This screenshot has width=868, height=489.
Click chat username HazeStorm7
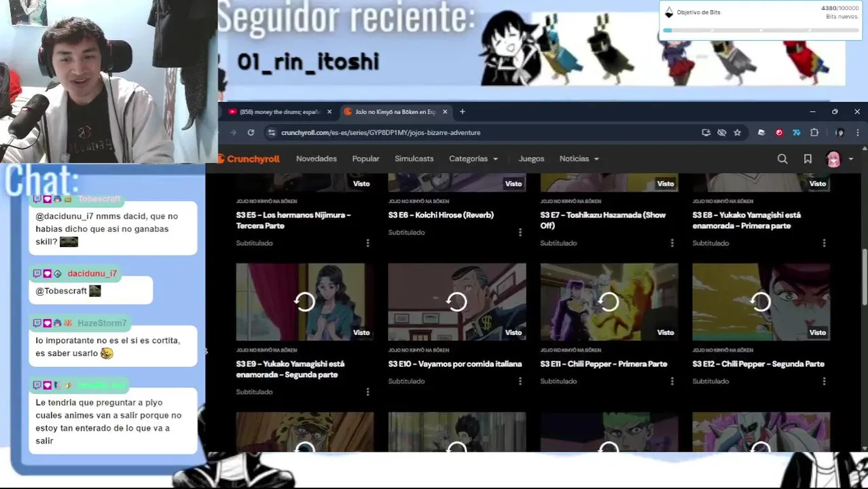(102, 323)
